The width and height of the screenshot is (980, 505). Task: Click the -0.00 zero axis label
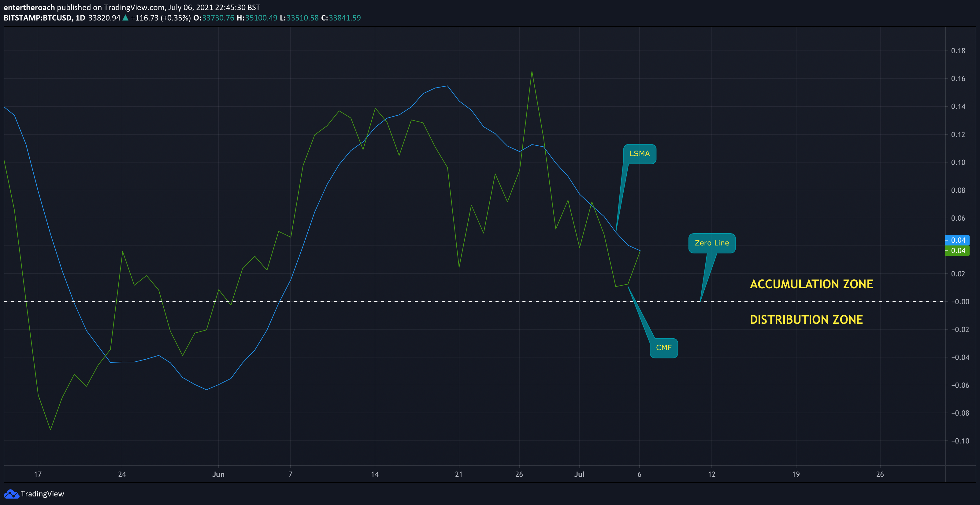point(960,302)
